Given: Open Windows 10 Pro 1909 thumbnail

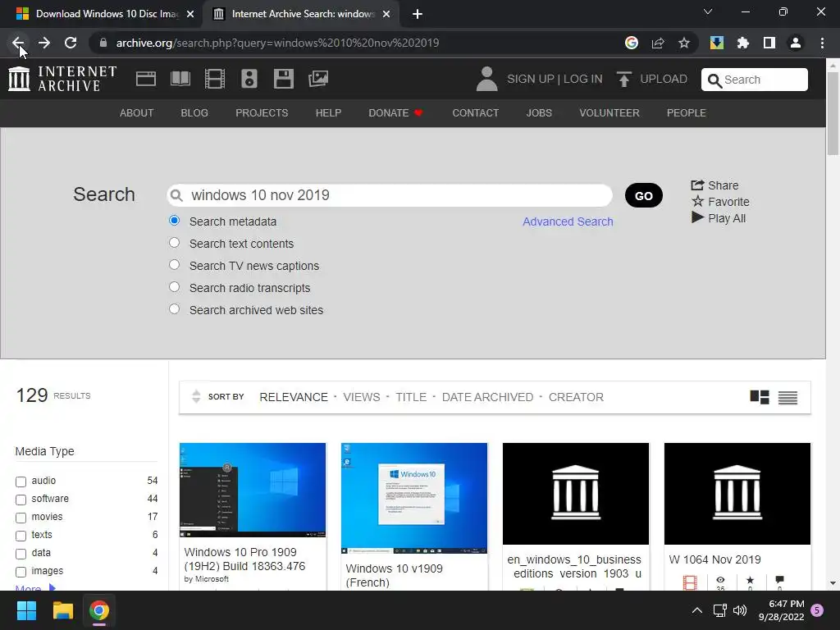Looking at the screenshot, I should [253, 490].
